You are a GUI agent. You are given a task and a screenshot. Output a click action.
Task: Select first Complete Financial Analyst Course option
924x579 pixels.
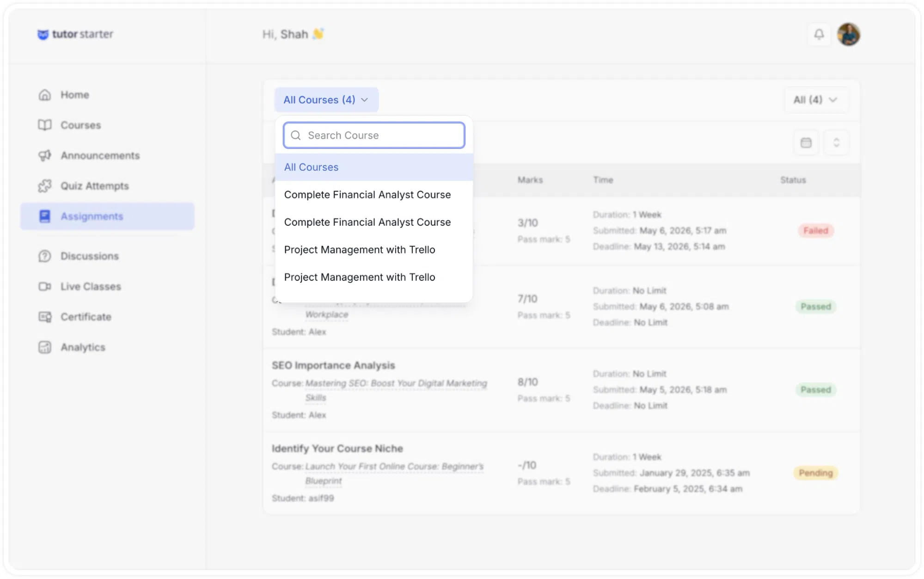tap(374, 195)
